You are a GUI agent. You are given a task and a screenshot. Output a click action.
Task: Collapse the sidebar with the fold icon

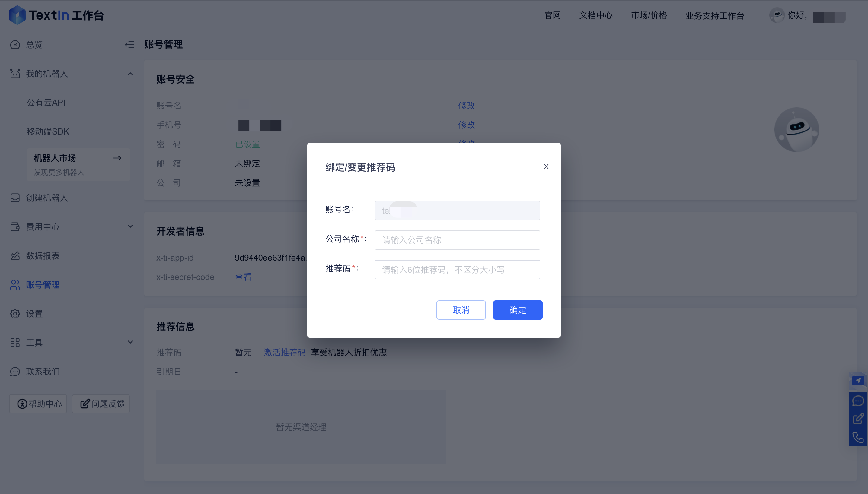point(129,44)
